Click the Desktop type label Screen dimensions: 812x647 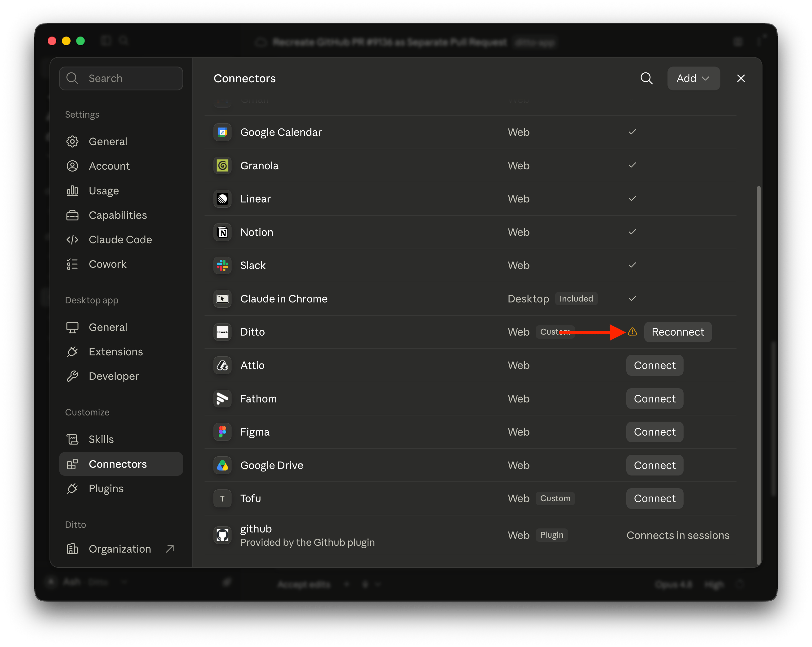pos(528,299)
